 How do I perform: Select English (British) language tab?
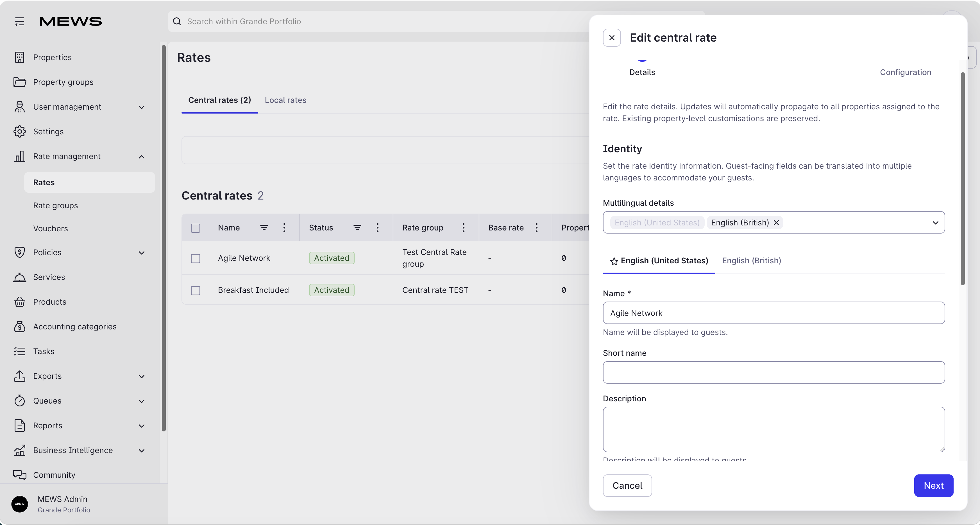[x=751, y=261]
